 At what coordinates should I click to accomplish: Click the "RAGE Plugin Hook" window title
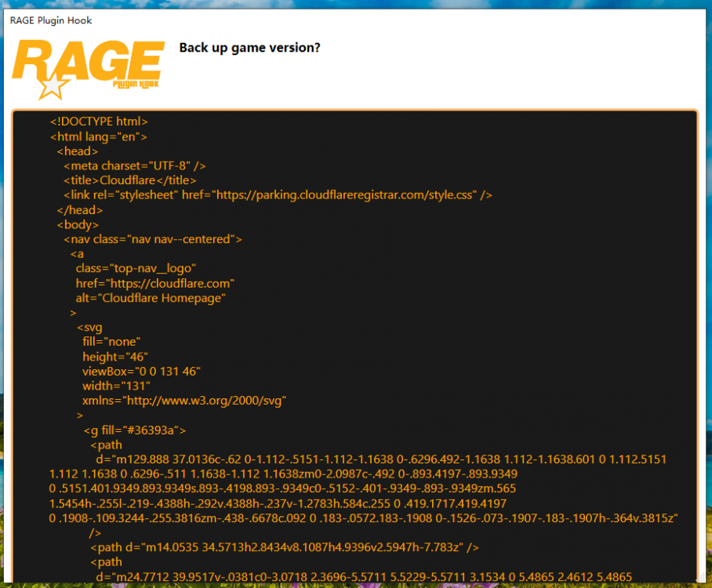pos(51,20)
